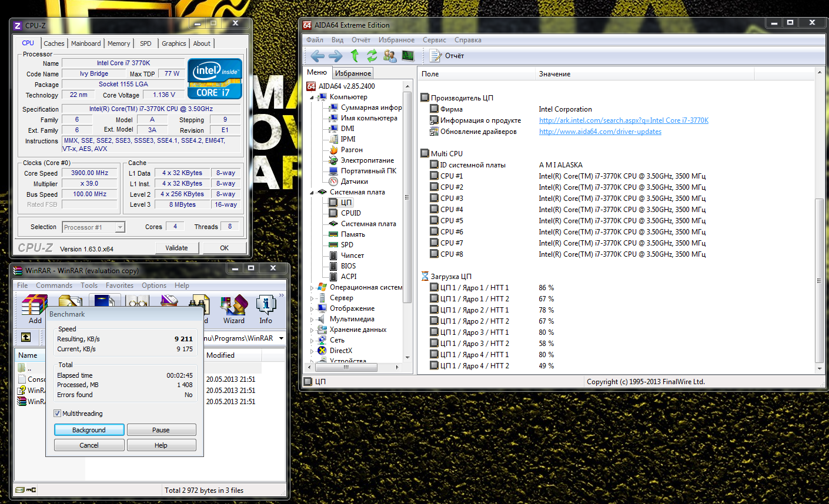Uncheck Multithreading in Benchmark dialog

(57, 414)
